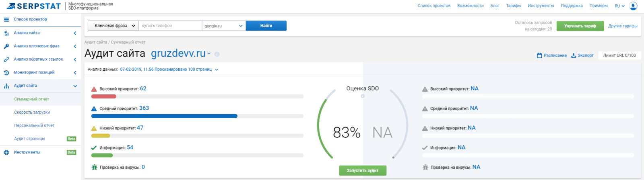Open Блог in top navigation
644x180 pixels.
coord(495,6)
